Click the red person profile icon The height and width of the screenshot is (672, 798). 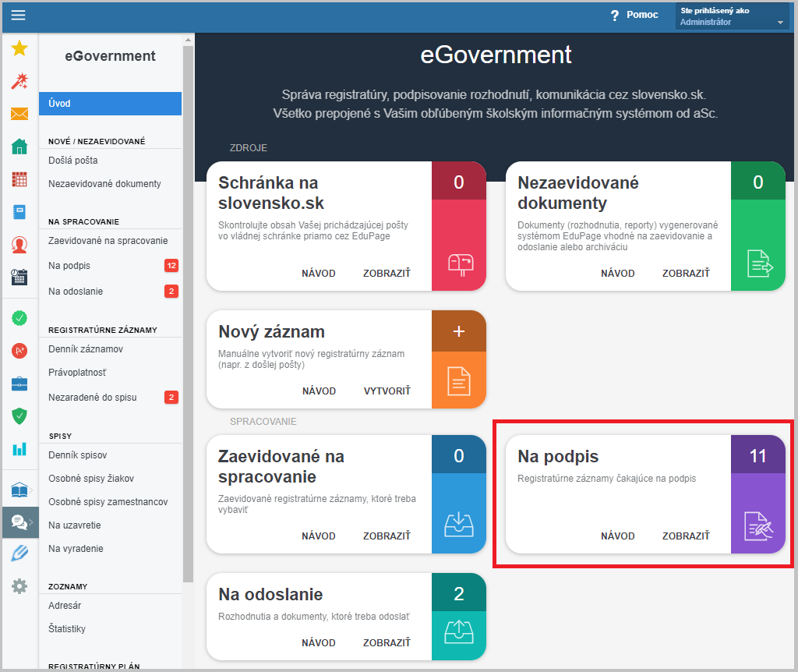click(x=19, y=245)
